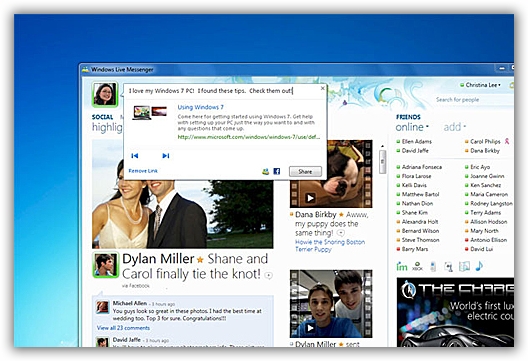
Task: Expand the online friends filter dropdown
Action: (412, 127)
